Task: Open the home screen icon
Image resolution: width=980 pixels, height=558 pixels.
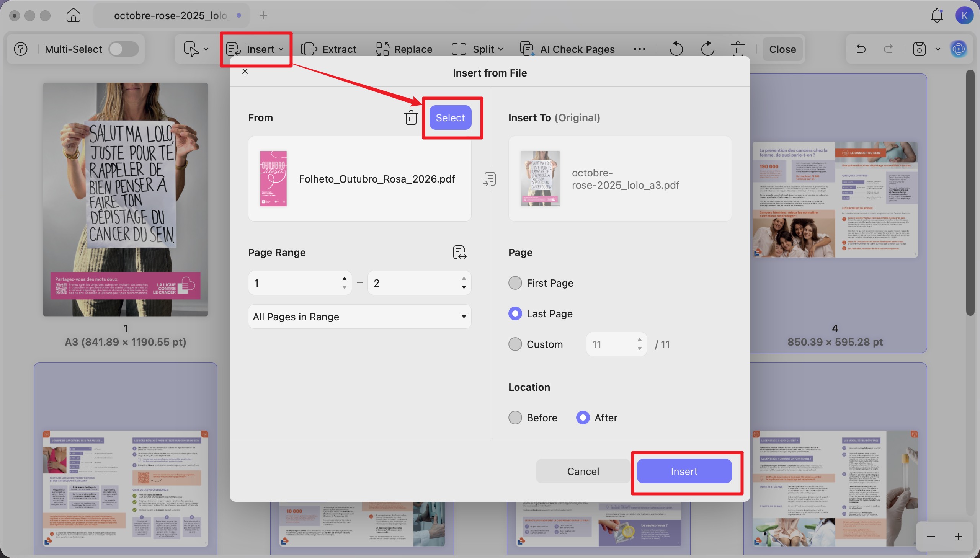Action: (x=73, y=16)
